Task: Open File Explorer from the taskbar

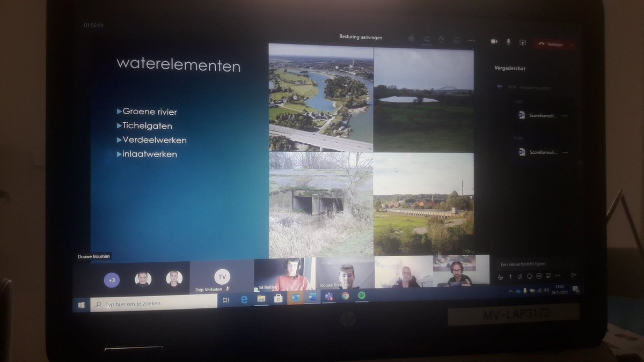Action: click(x=261, y=299)
